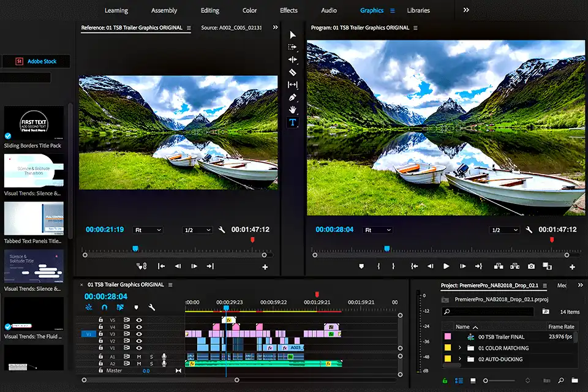588x392 pixels.
Task: Open Program monitor Fit zoom dropdown
Action: point(378,230)
